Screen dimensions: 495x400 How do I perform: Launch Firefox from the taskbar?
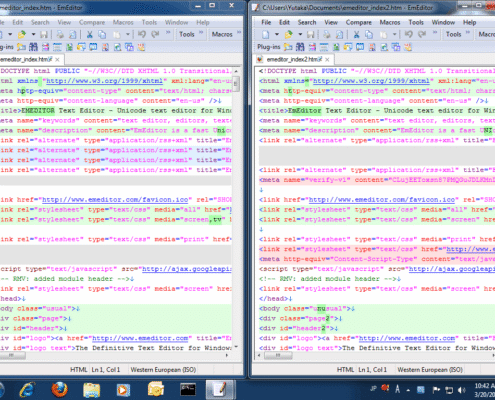pos(59,389)
